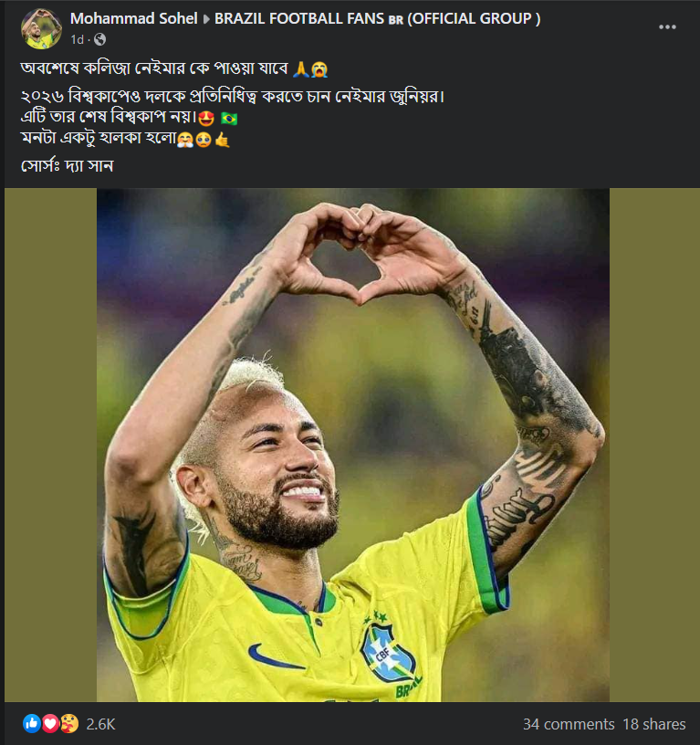Screen dimensions: 700x745
Task: Click the 1d post timestamp
Action: pyautogui.click(x=78, y=38)
